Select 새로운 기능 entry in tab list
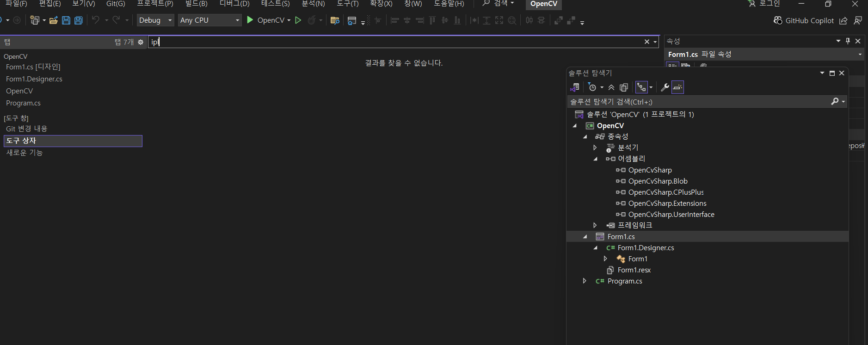 (25, 153)
